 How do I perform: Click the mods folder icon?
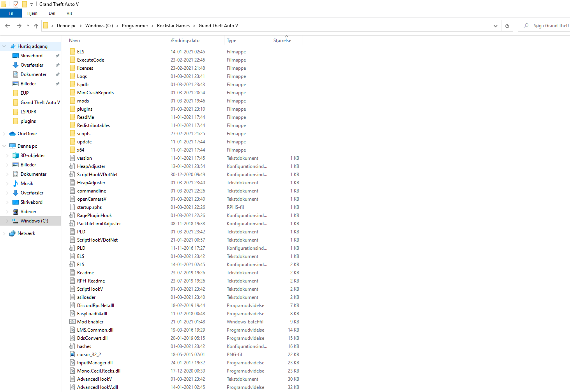click(x=72, y=101)
